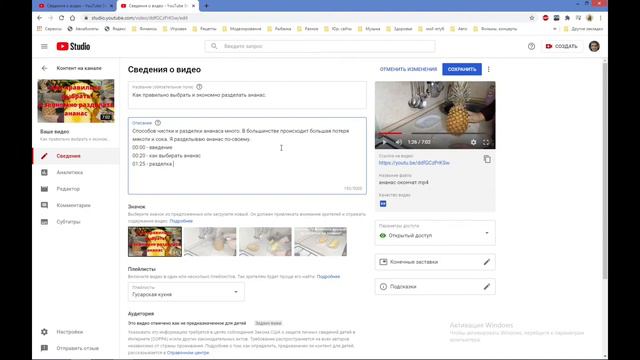The height and width of the screenshot is (360, 640).
Task: Open video preview settings gear
Action: [473, 142]
